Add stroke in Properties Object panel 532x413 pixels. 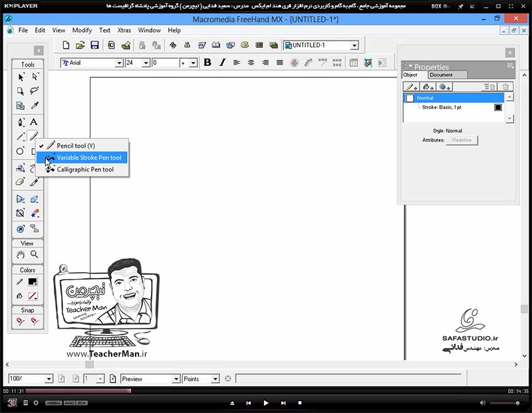coord(412,87)
